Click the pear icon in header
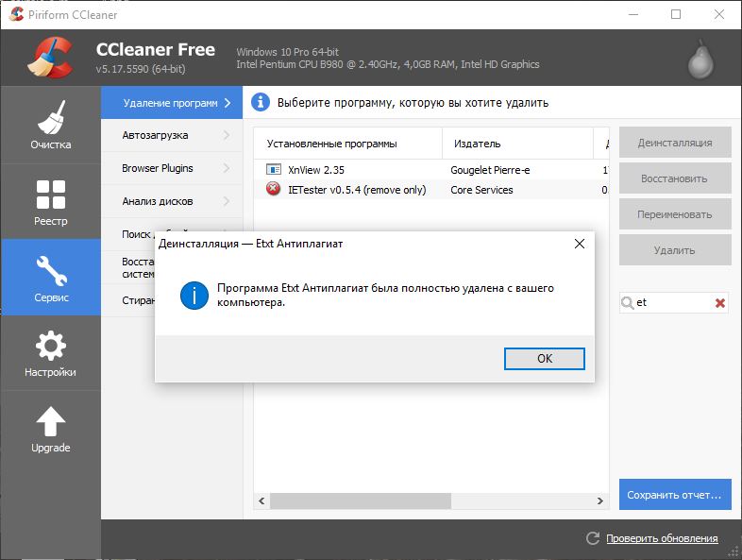Image resolution: width=742 pixels, height=560 pixels. [700, 59]
